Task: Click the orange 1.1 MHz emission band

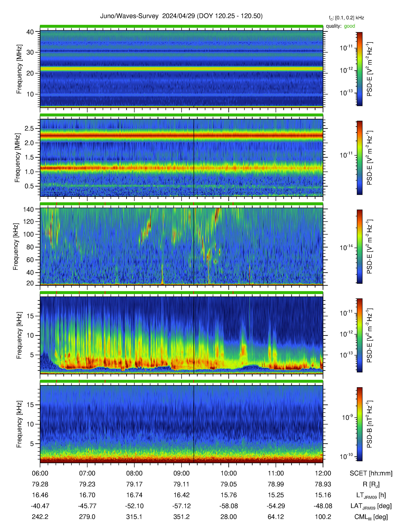Action: click(181, 168)
